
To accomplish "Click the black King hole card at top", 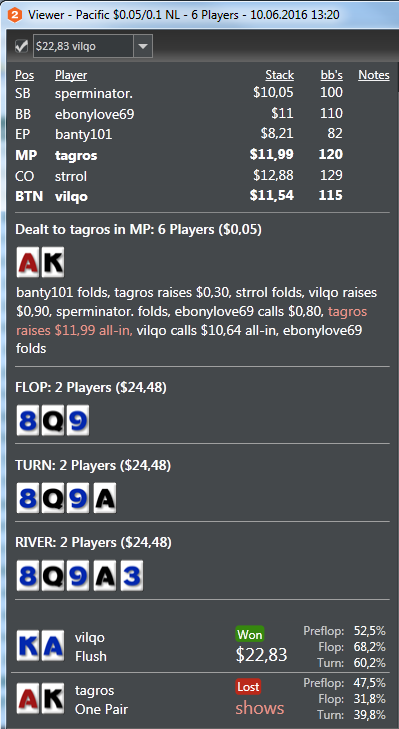I will click(x=53, y=262).
